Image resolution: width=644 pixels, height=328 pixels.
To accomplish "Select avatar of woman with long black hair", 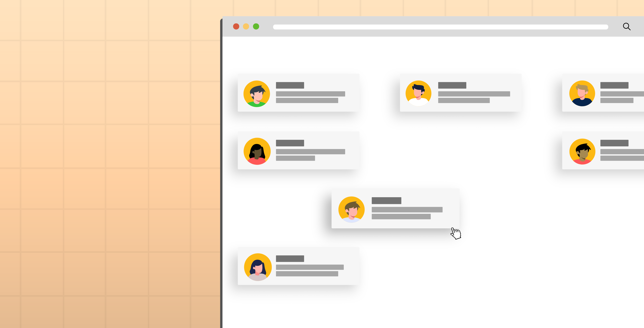I will 257,151.
